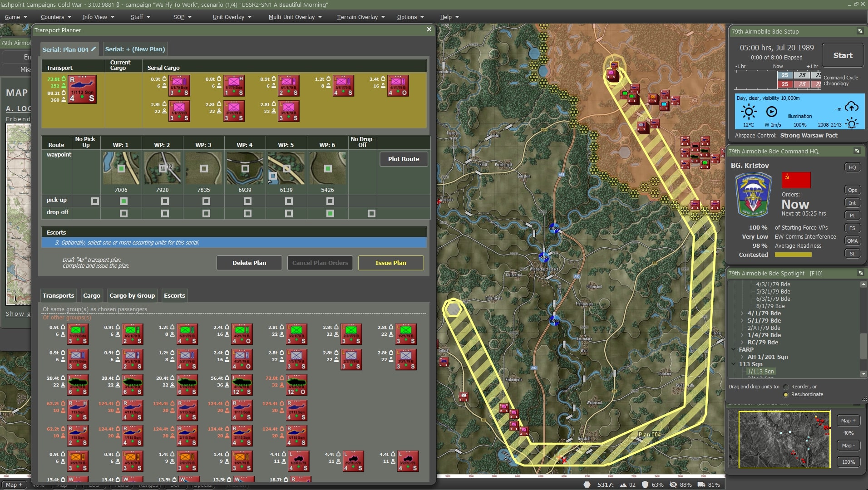Check drop-off for waypoint 3
Viewport: 868px width, 490px height.
pyautogui.click(x=206, y=213)
